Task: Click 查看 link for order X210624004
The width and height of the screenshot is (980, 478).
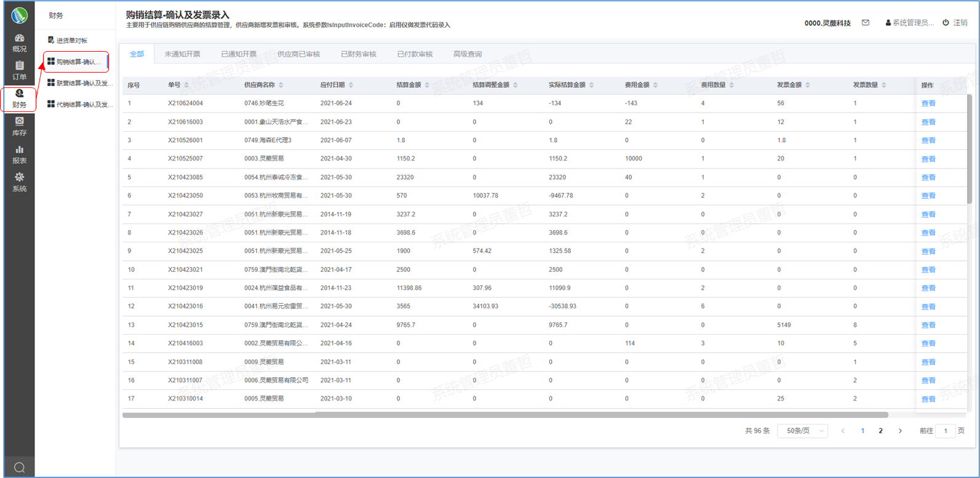Action: [x=928, y=103]
